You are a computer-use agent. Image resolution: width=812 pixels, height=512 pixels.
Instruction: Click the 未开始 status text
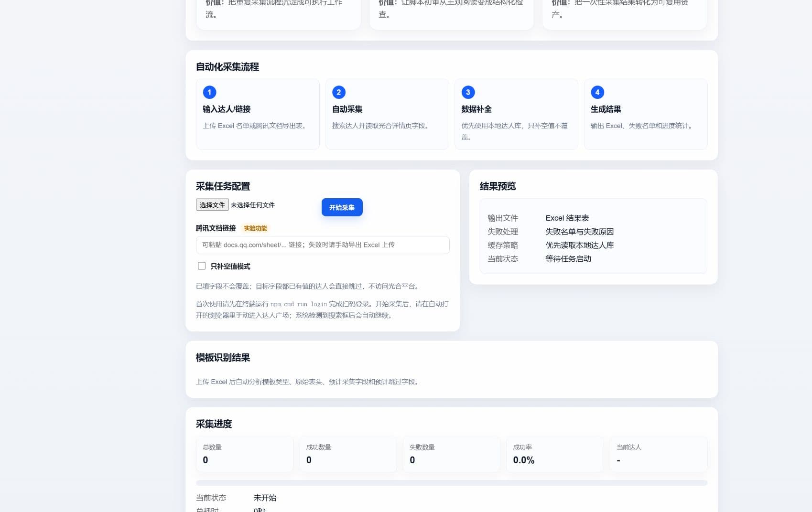[x=265, y=498]
